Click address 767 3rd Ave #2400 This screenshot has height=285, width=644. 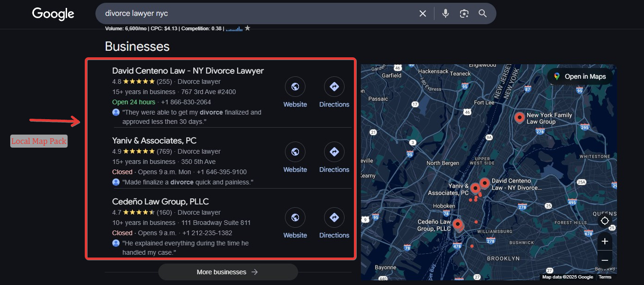(209, 92)
